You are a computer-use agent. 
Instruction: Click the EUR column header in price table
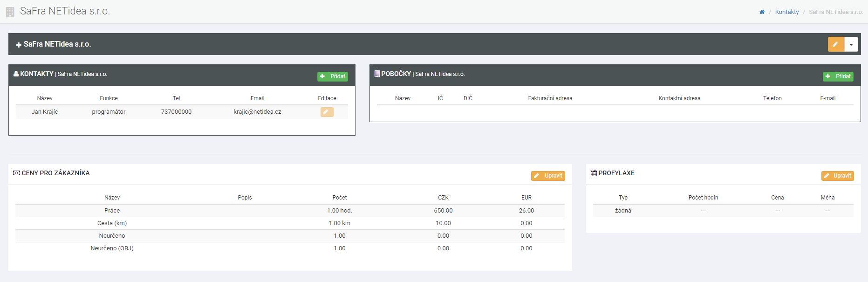tap(526, 198)
